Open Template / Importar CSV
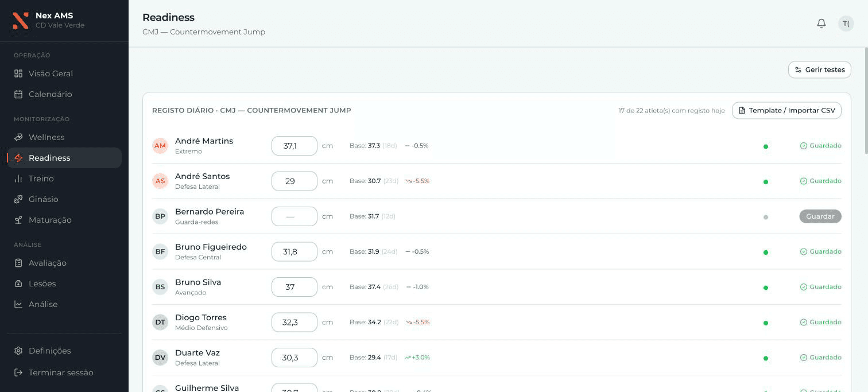The image size is (868, 392). [x=786, y=110]
